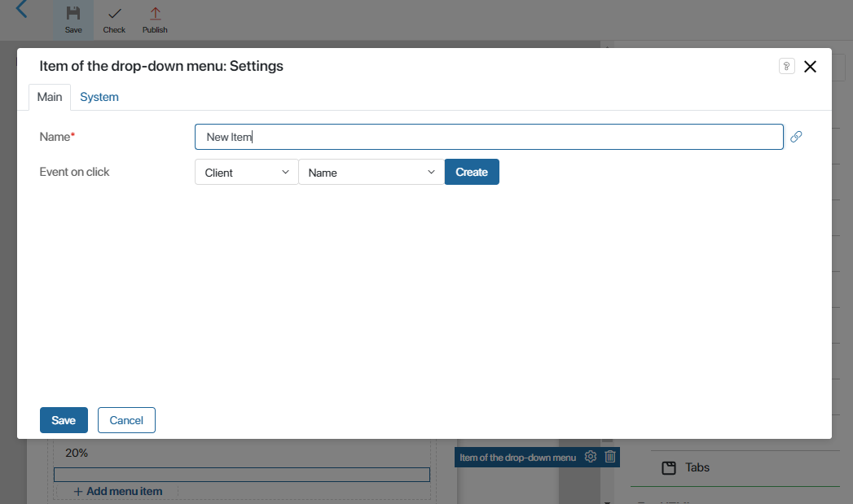Open settings gear for drop-down menu item
This screenshot has width=853, height=504.
coord(590,457)
